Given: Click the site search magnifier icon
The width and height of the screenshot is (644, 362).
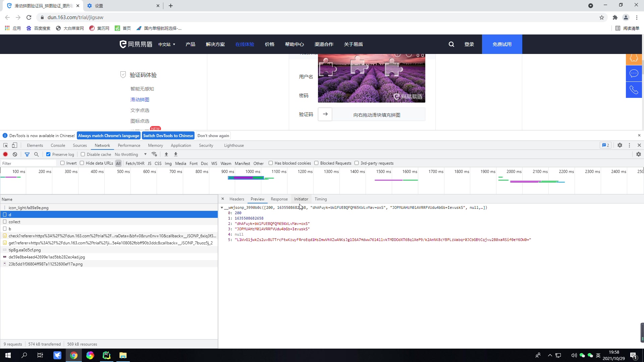Looking at the screenshot, I should click(451, 44).
